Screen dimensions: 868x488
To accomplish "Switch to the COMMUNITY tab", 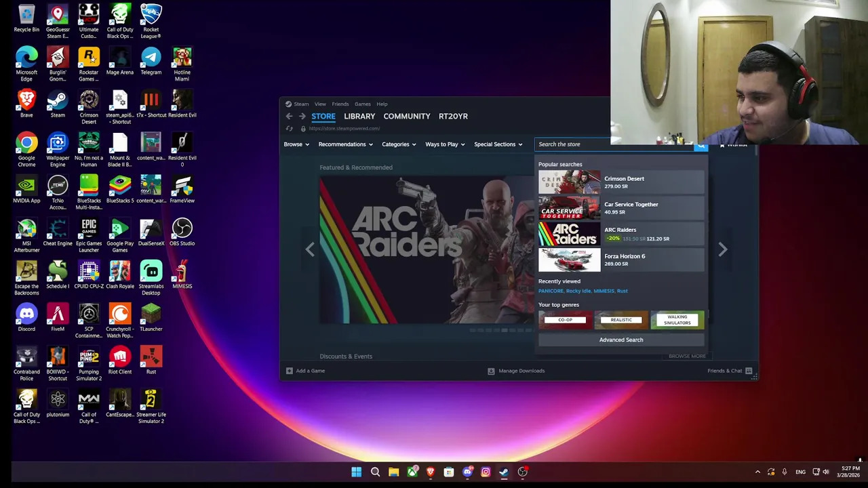I will click(x=407, y=116).
